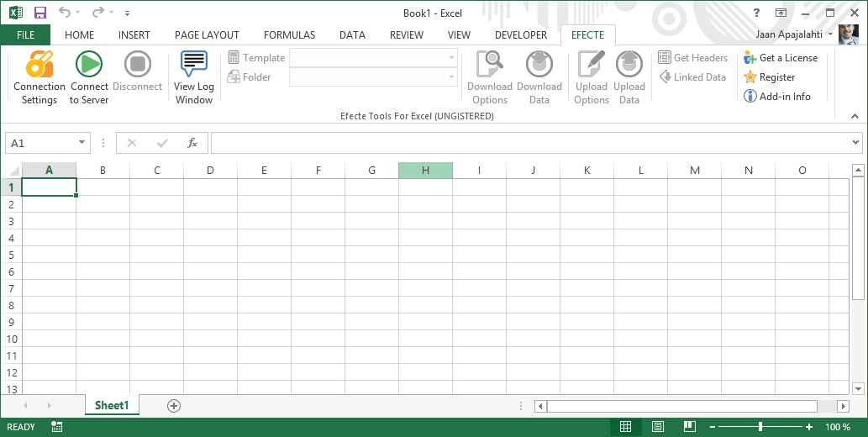Click into the formula bar input

[531, 143]
